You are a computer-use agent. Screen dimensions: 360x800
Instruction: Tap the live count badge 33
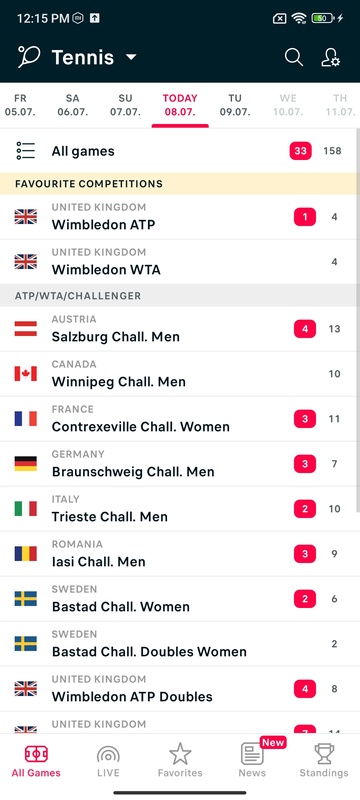point(300,151)
